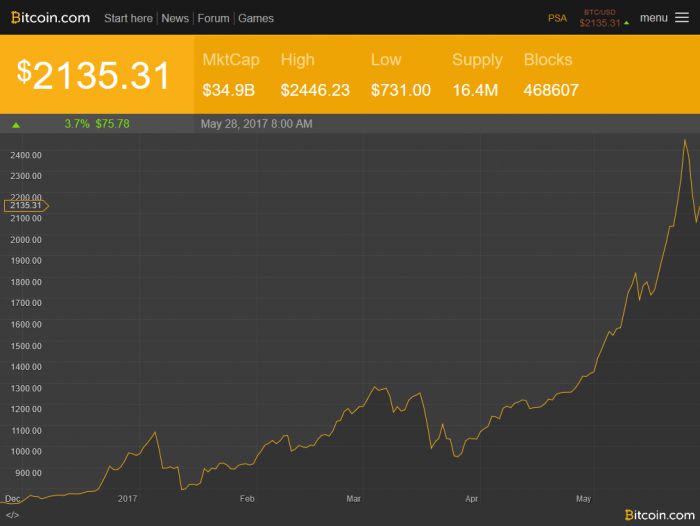700x526 pixels.
Task: Click the small green arrow beside BTC/USD ticker
Action: tap(627, 23)
